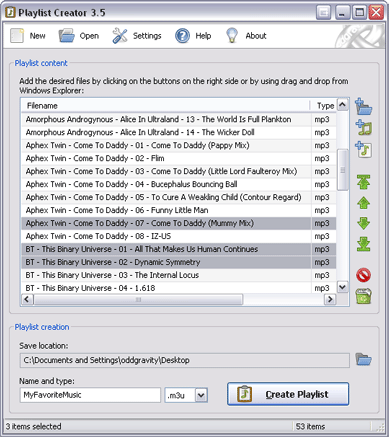Move selected items down one position

pyautogui.click(x=363, y=223)
